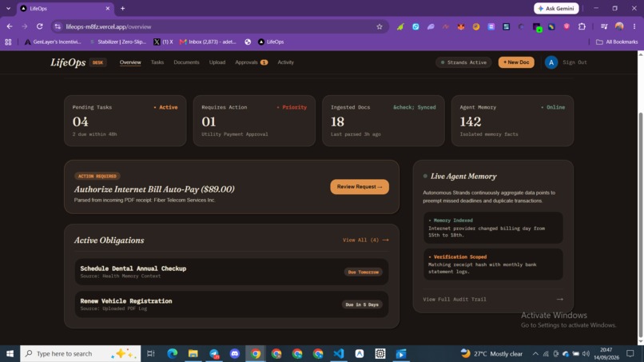Open Task View in taskbar
644x362 pixels.
pos(151,353)
